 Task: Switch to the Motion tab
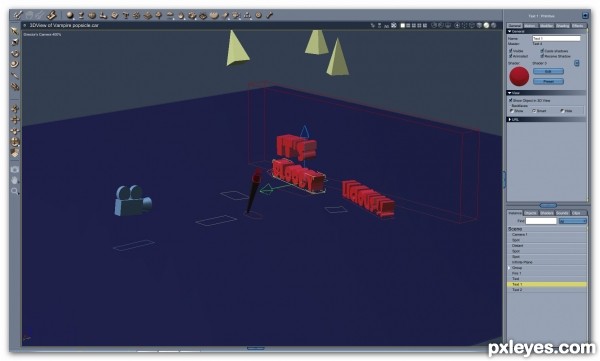(x=530, y=26)
